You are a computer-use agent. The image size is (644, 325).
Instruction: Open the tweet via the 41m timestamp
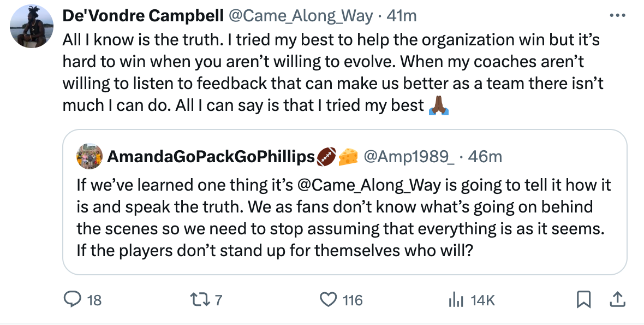point(401,16)
